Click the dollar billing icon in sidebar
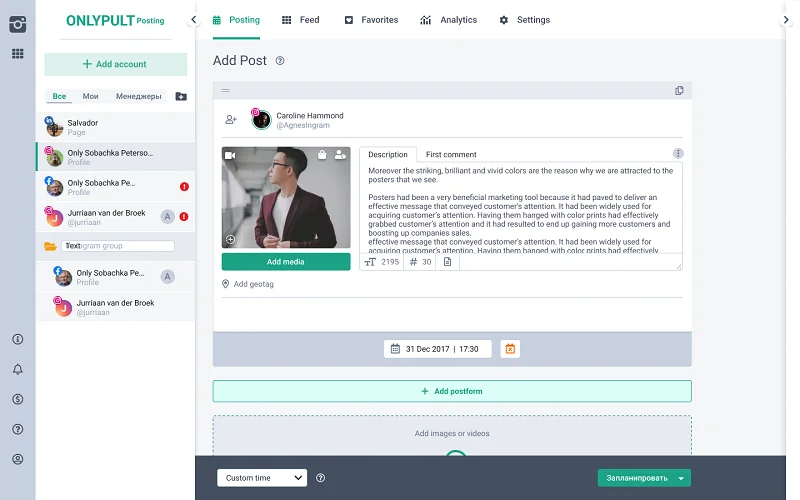The height and width of the screenshot is (500, 800). click(17, 399)
